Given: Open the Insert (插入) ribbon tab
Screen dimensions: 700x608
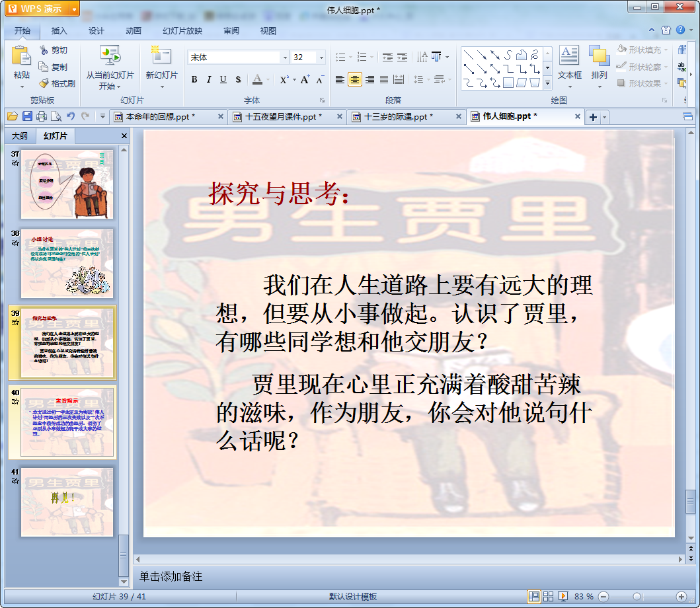Looking at the screenshot, I should (59, 31).
